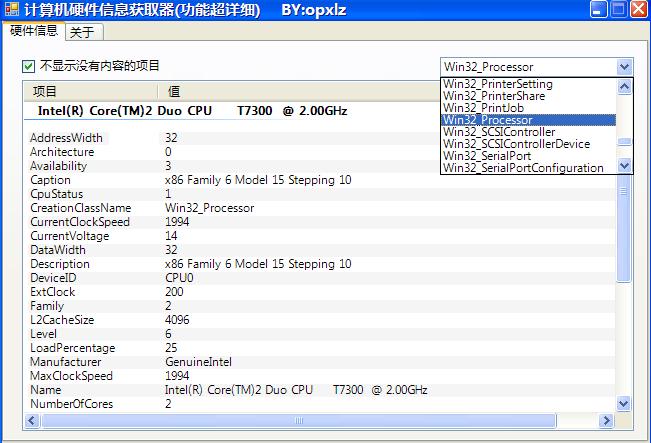Select the Architecture row

320,152
